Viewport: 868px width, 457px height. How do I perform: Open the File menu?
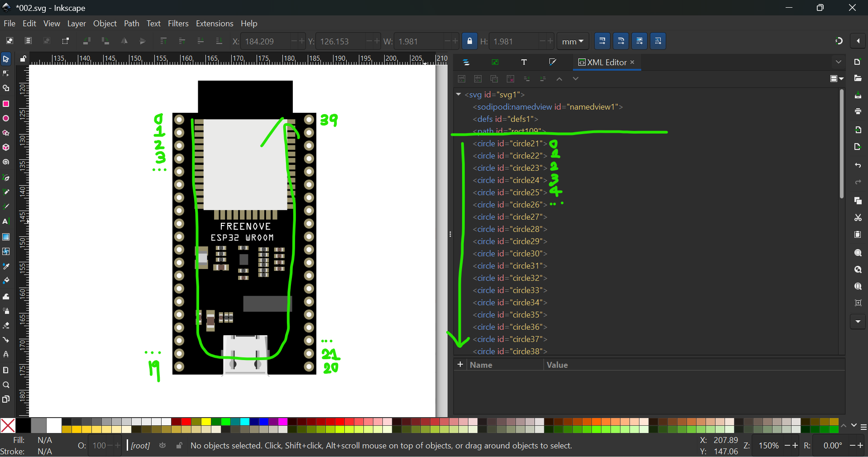point(10,24)
